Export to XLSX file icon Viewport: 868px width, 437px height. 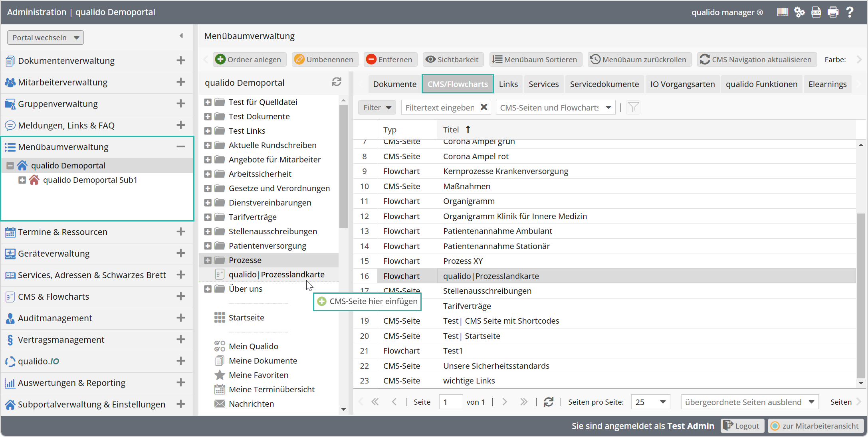(816, 12)
